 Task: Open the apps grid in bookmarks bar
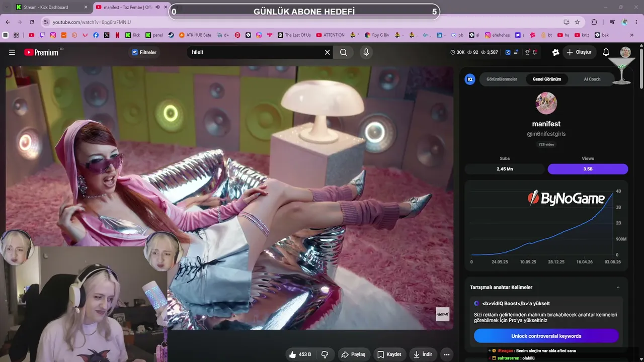(16, 35)
